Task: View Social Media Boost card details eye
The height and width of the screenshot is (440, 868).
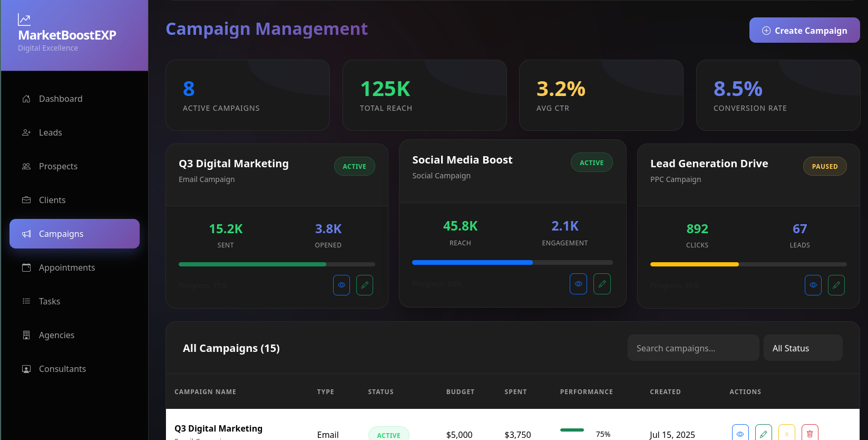Action: tap(578, 284)
